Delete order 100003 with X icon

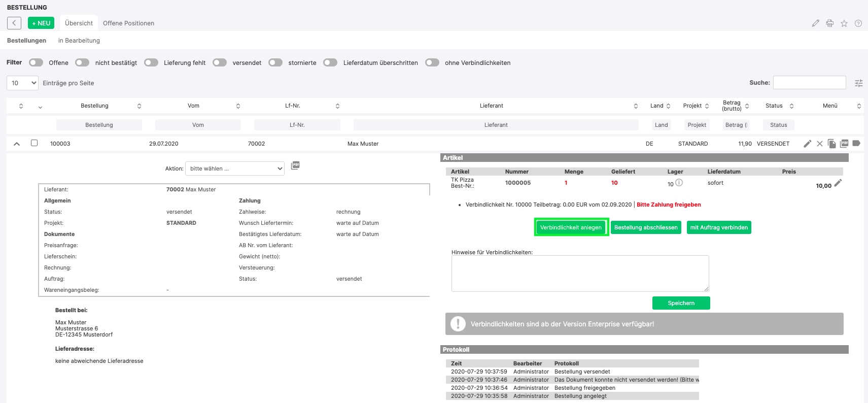point(820,144)
